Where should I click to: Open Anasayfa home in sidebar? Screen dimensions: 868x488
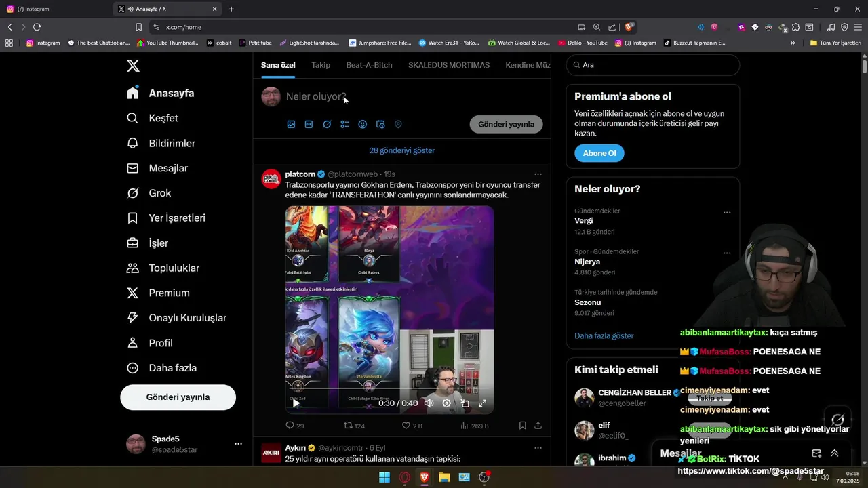point(160,93)
